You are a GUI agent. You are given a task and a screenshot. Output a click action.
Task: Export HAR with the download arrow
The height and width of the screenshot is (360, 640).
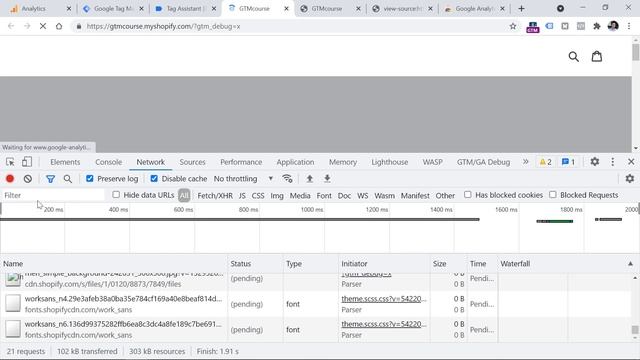(327, 179)
